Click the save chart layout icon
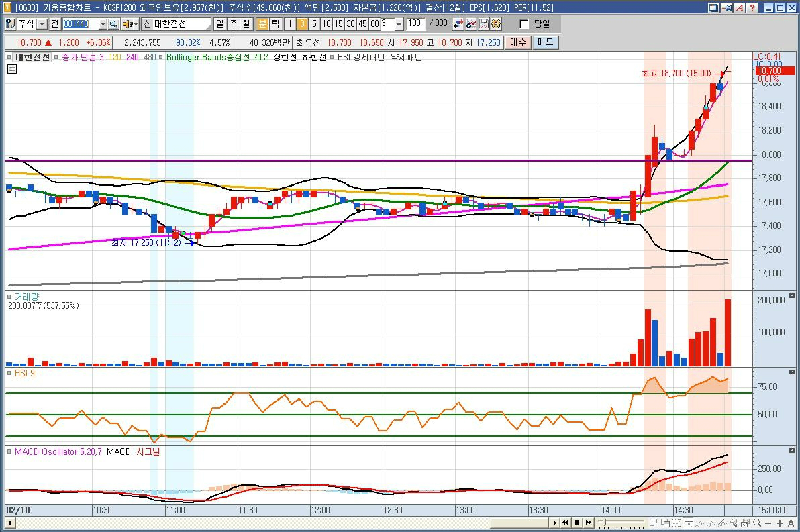Viewport: 800px width, 532px height. pos(484,24)
